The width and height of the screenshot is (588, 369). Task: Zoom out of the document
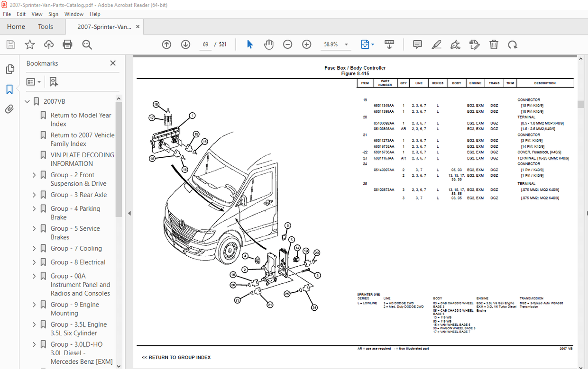[287, 44]
